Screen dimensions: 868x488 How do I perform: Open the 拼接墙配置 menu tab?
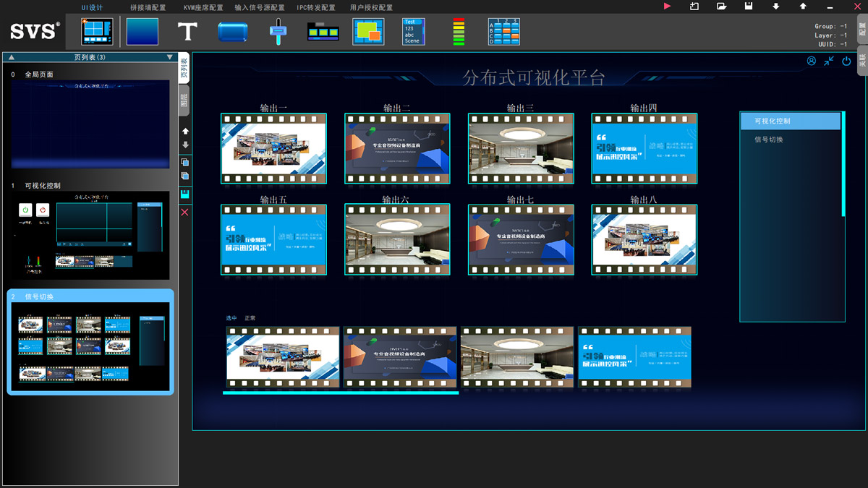point(148,7)
